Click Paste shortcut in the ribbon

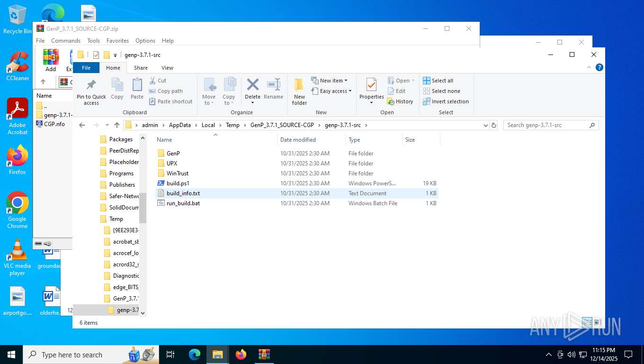point(170,101)
